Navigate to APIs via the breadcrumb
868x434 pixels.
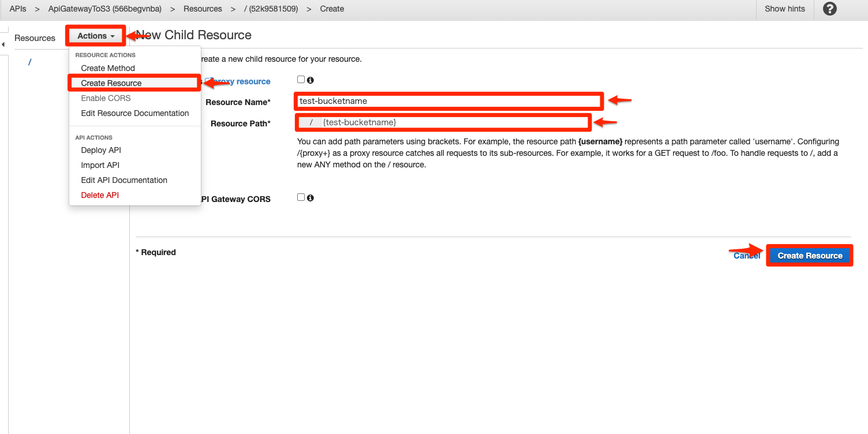[17, 9]
